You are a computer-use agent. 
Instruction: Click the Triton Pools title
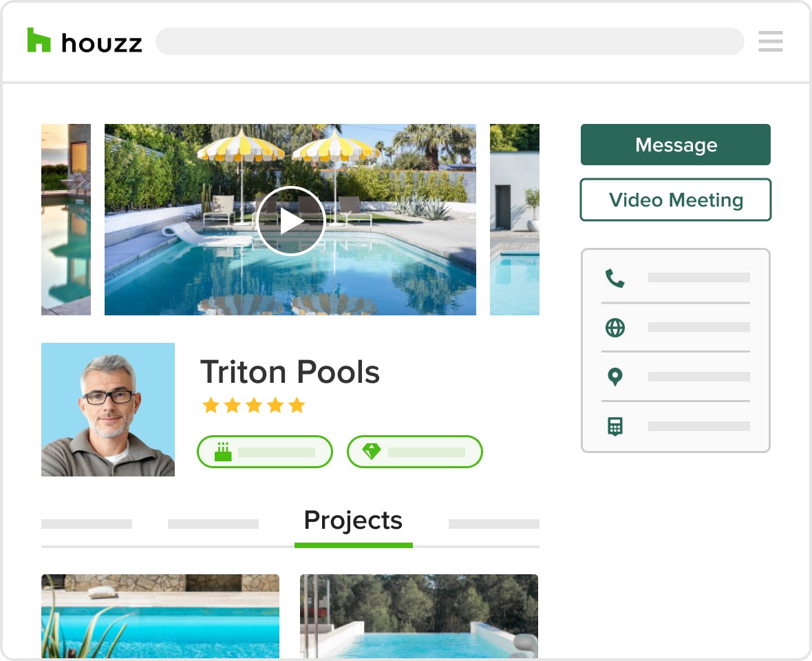click(x=290, y=372)
